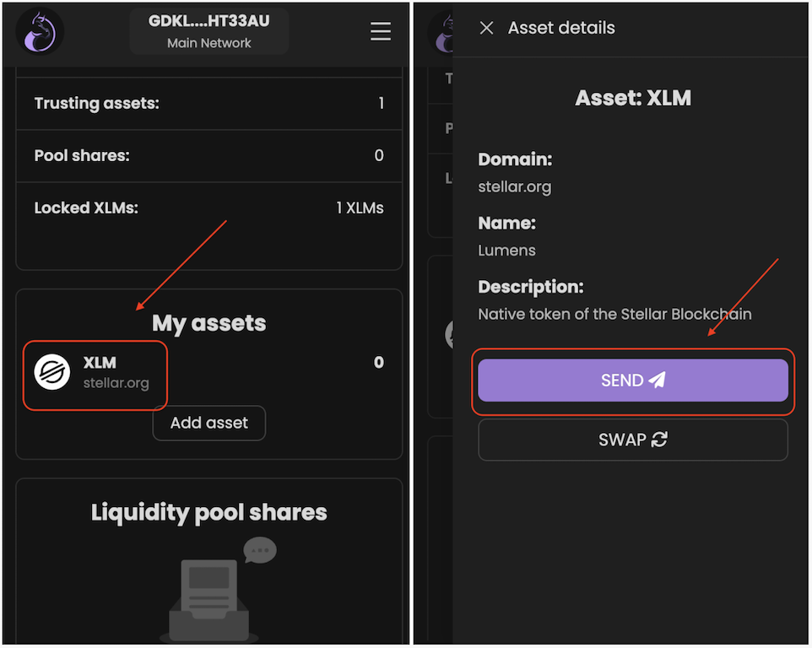
Task: Click the paper plane send icon
Action: point(658,381)
